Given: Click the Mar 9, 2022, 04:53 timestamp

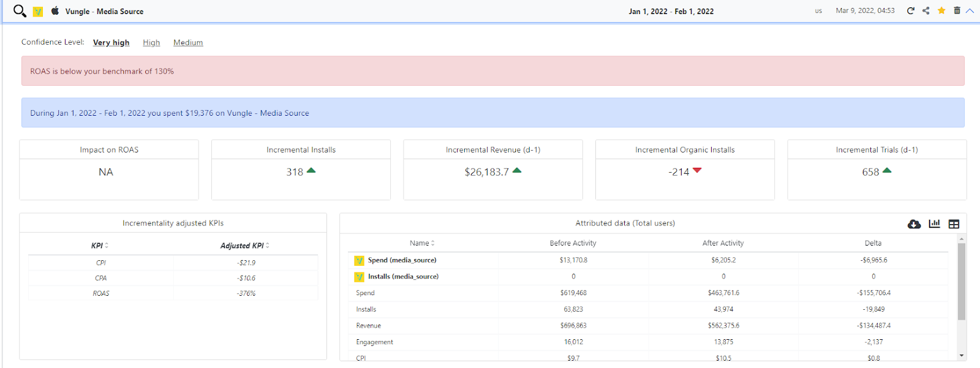Looking at the screenshot, I should (865, 11).
